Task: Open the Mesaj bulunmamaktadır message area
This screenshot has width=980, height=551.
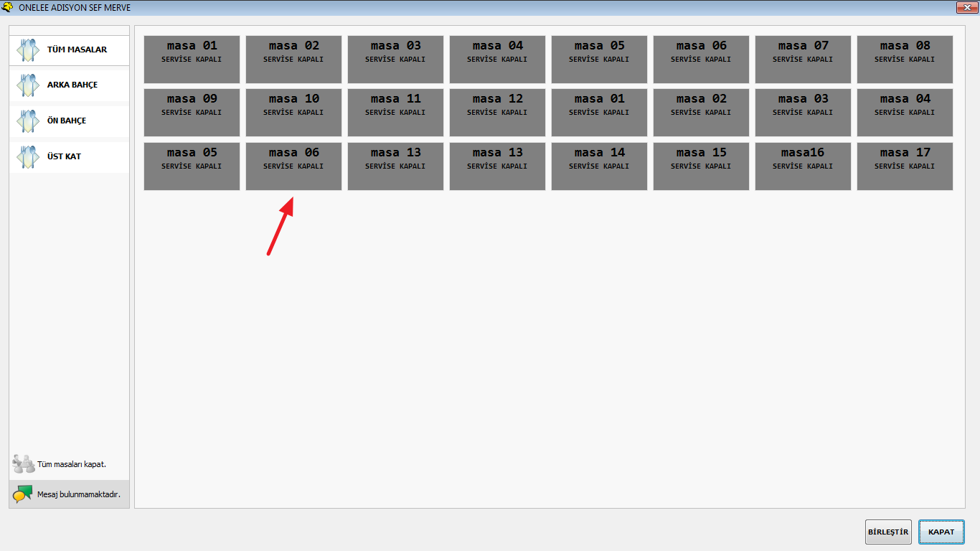Action: point(69,494)
